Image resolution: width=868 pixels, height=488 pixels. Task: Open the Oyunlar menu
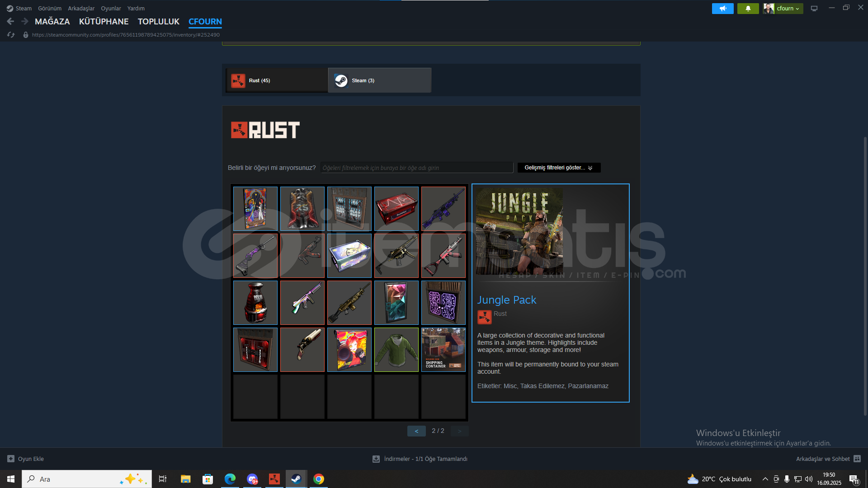pos(111,8)
